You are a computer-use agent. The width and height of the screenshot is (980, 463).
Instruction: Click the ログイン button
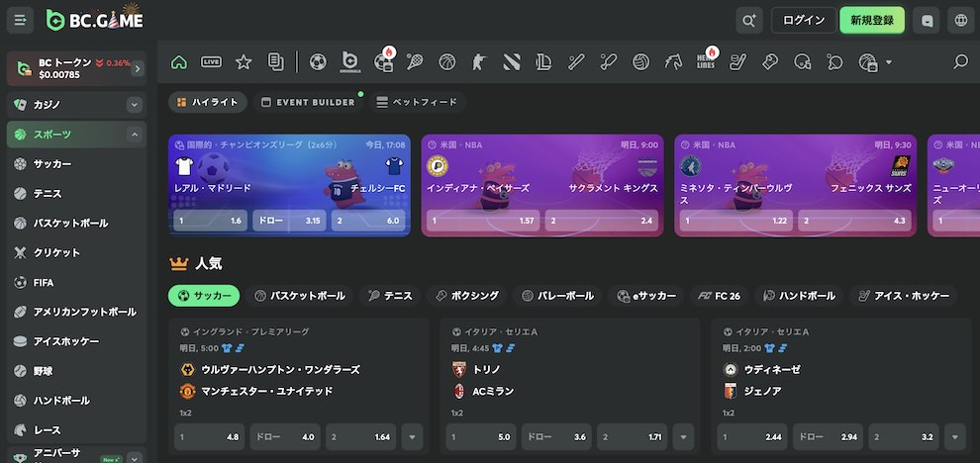click(x=804, y=20)
